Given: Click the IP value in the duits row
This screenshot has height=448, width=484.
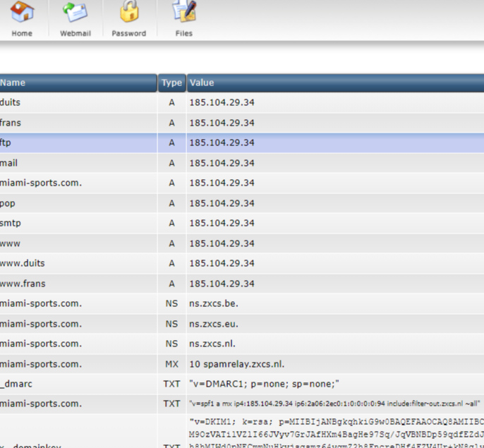Looking at the screenshot, I should click(222, 102).
